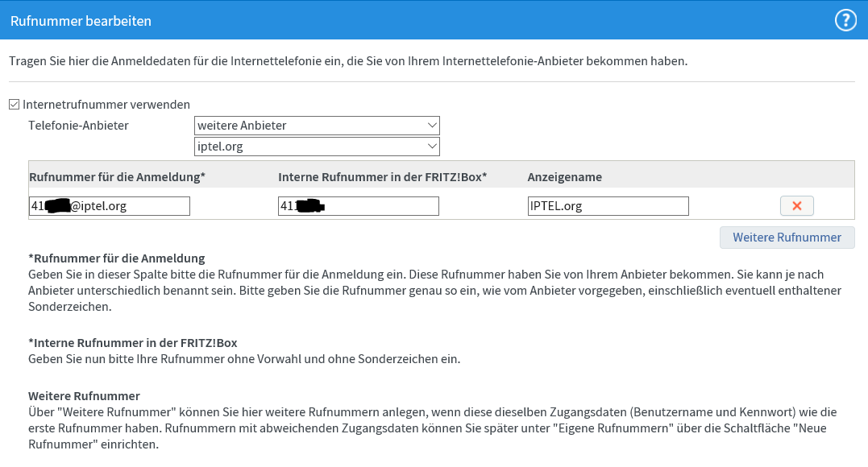This screenshot has width=868, height=467.
Task: Toggle the Internetrufnummer verwenden checkbox
Action: pos(14,104)
